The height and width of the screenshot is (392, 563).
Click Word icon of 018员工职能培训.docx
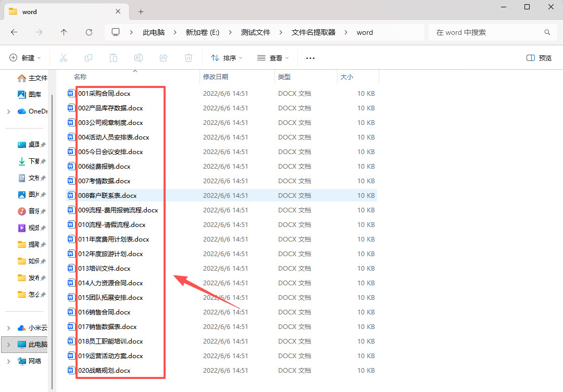pyautogui.click(x=71, y=341)
